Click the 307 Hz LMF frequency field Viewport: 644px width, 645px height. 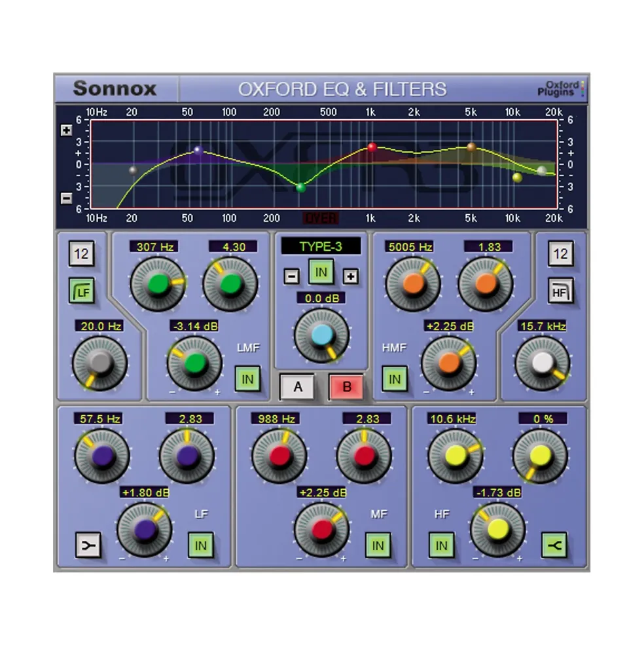pyautogui.click(x=154, y=247)
